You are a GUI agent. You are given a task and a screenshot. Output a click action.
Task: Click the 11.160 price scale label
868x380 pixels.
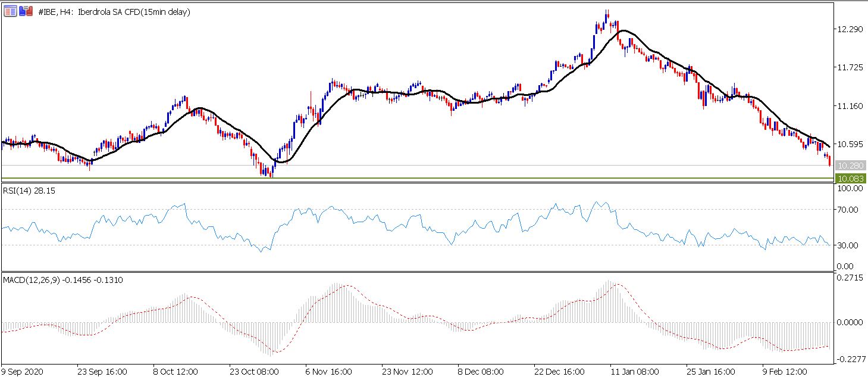850,106
